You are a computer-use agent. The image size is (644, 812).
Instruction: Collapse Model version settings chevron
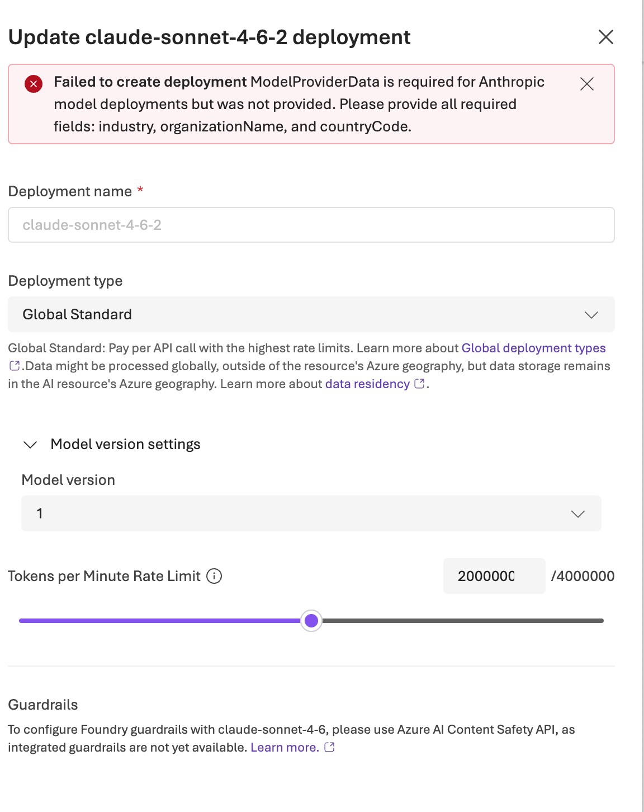tap(30, 445)
